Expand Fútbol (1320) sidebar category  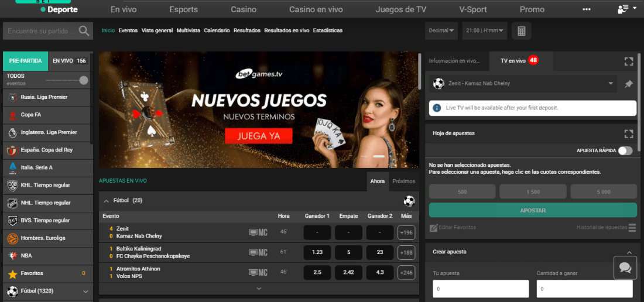(x=86, y=291)
